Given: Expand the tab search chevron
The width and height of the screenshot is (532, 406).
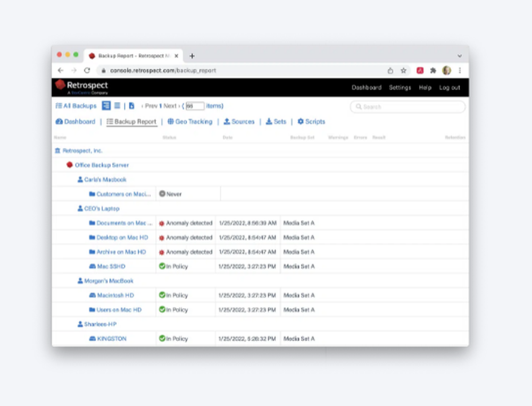Looking at the screenshot, I should tap(460, 56).
